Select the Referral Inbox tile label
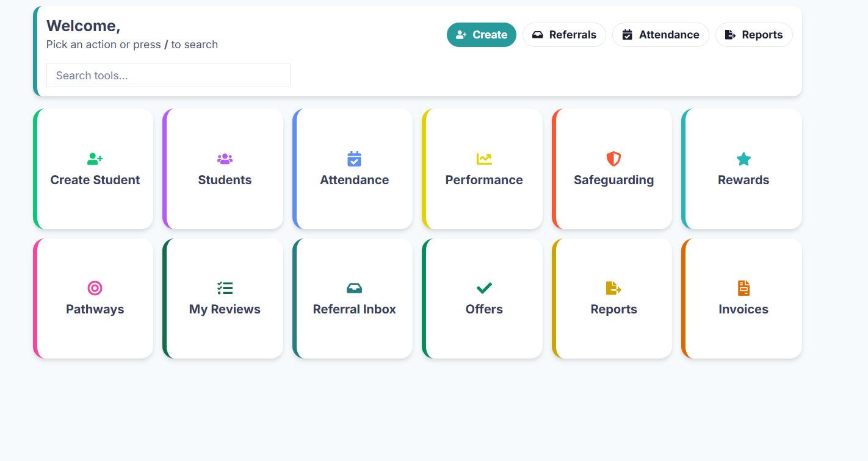The image size is (868, 461). [354, 309]
